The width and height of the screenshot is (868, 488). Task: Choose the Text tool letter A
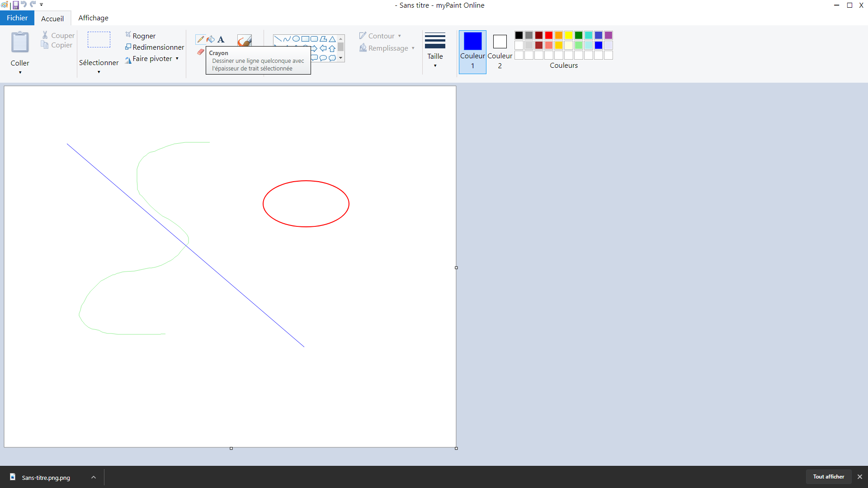pos(221,39)
